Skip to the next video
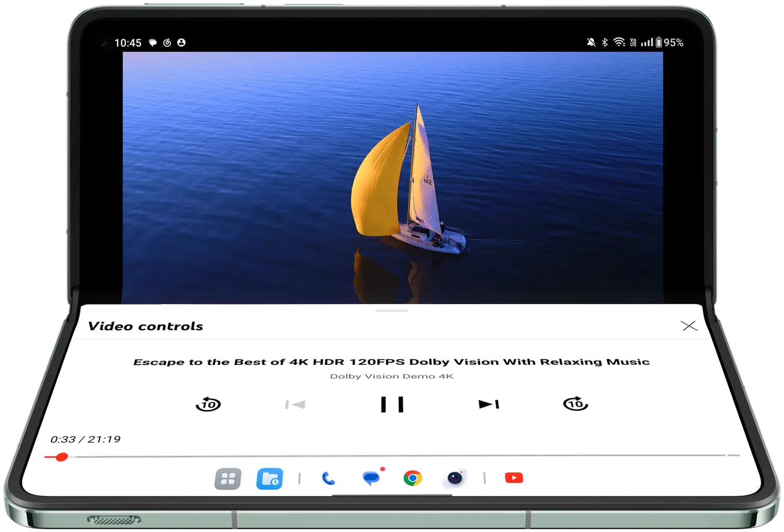 click(488, 404)
